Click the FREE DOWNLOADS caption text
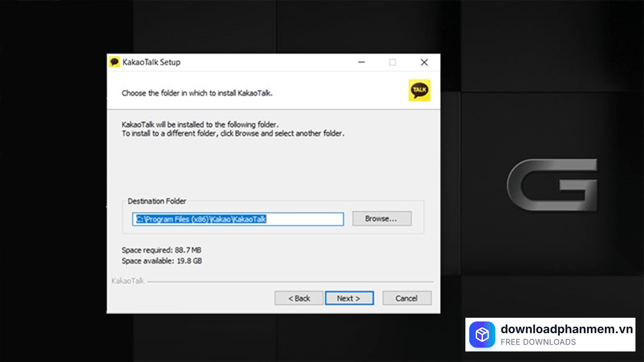 coord(538,342)
